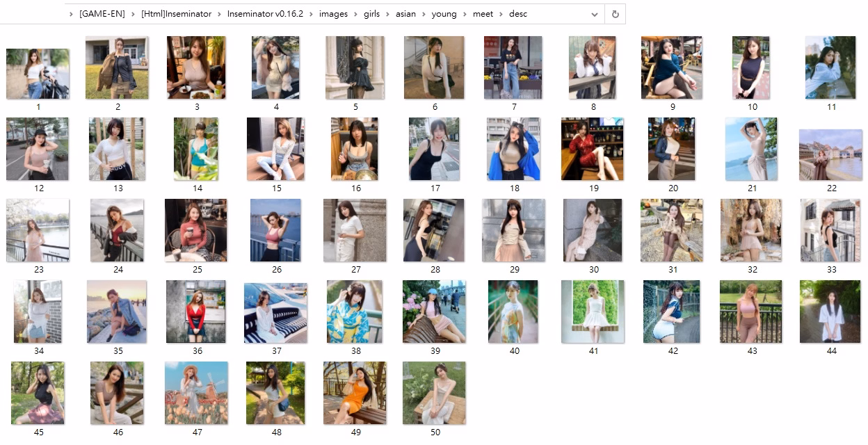Expand the chevron after the images breadcrumb

355,14
